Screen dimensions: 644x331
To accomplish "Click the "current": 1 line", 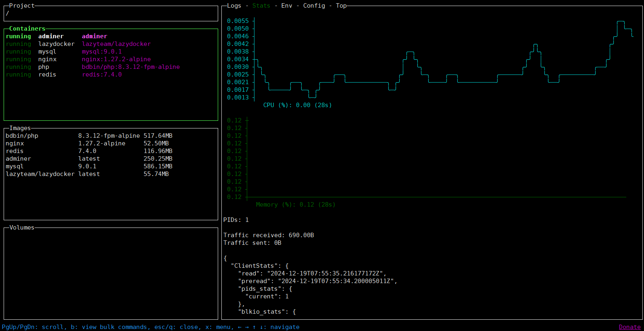I will coord(267,296).
